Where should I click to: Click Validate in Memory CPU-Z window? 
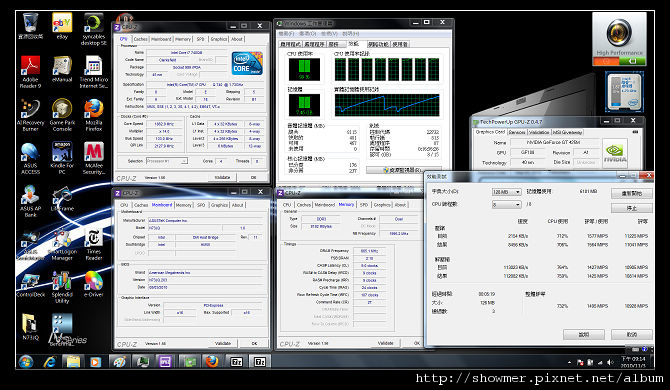(385, 343)
